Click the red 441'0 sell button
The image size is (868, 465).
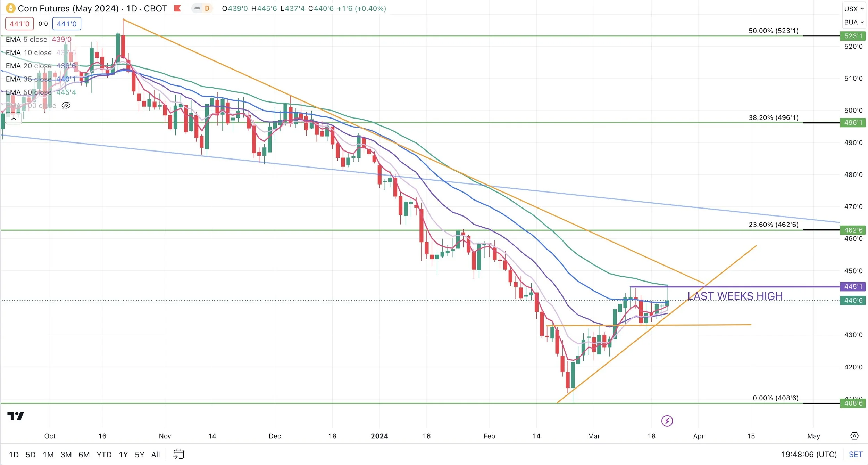19,24
